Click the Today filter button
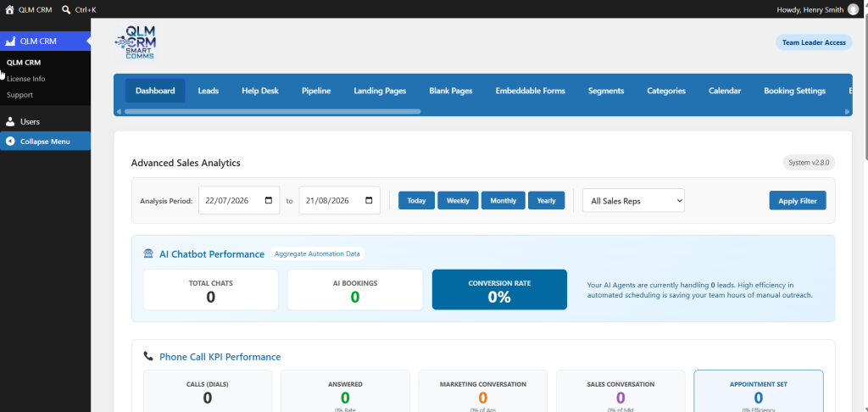Viewport: 868px width, 412px height. (416, 200)
